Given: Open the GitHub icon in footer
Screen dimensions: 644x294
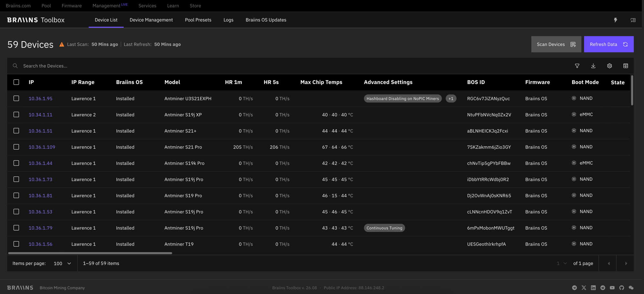Looking at the screenshot, I should (621, 288).
